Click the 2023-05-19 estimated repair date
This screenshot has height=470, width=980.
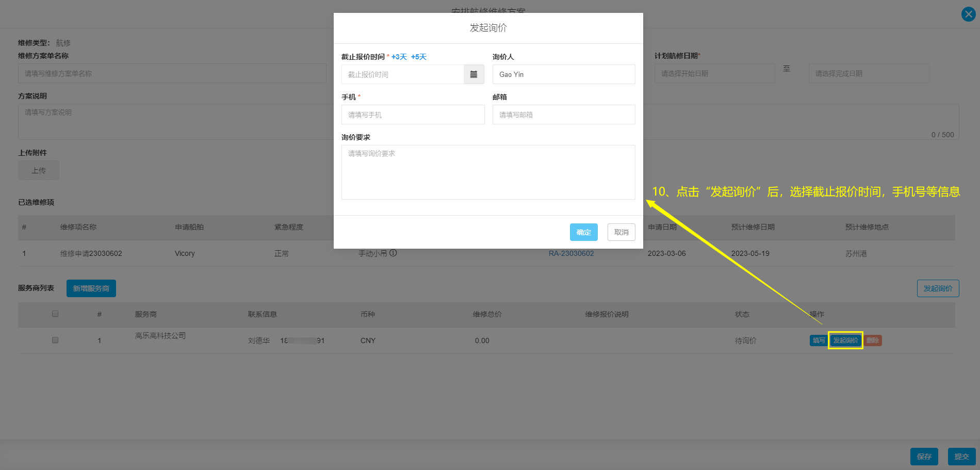coord(750,253)
